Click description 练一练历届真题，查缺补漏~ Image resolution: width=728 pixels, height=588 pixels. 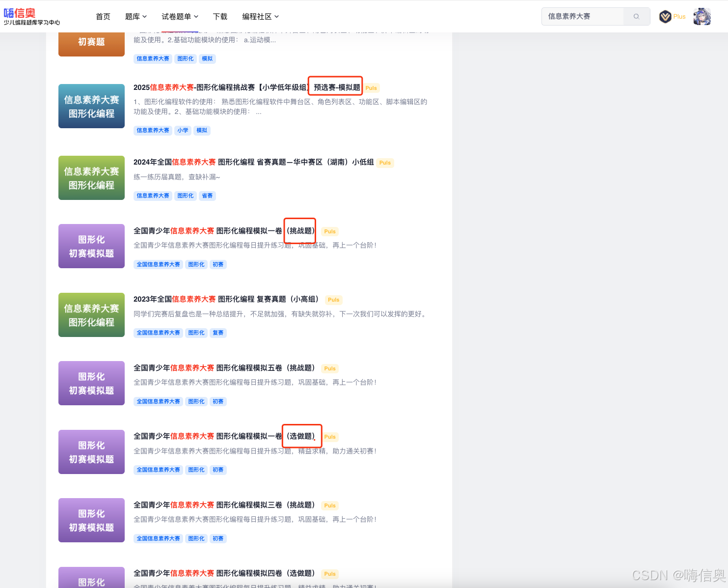pyautogui.click(x=177, y=177)
